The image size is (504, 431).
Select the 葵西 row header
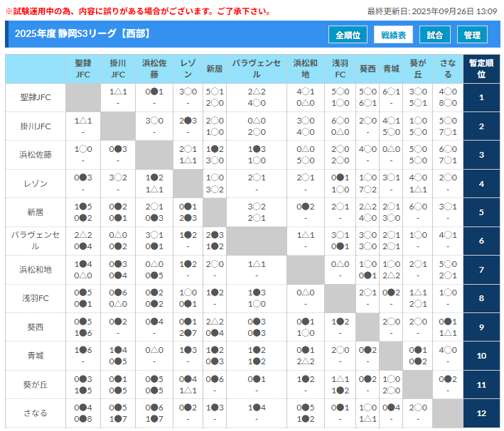coord(36,327)
